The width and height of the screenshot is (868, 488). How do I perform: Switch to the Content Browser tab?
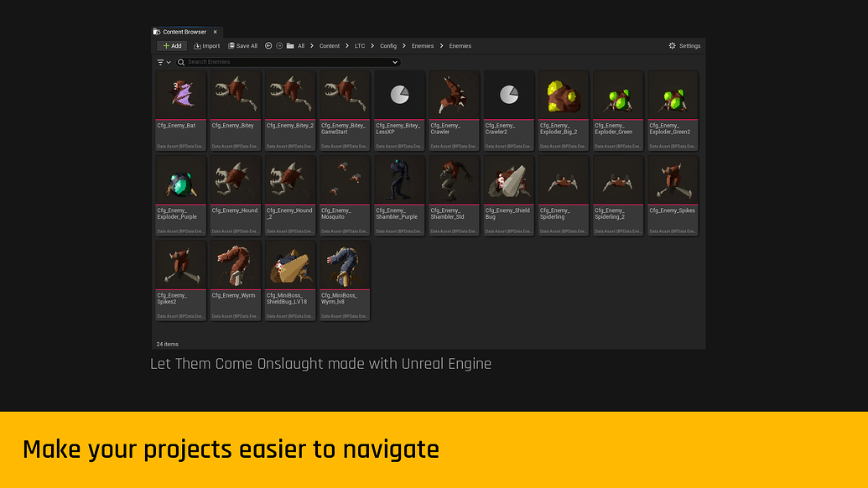(185, 31)
